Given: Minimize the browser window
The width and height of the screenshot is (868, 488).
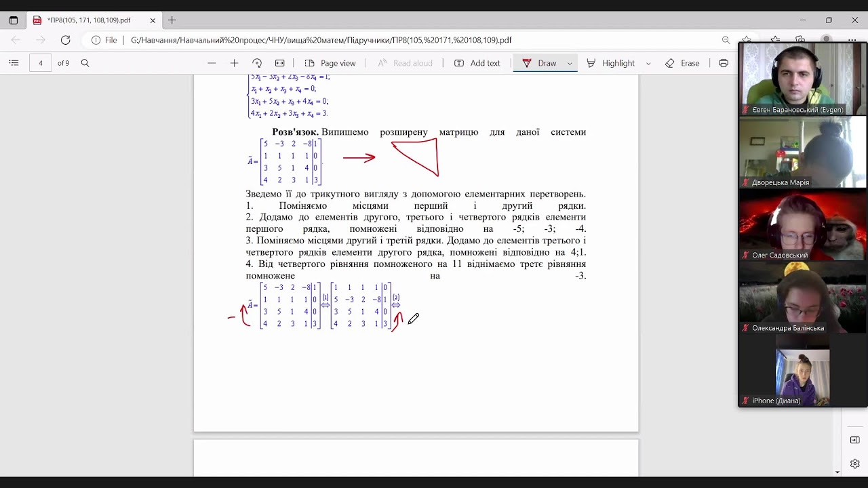Looking at the screenshot, I should click(x=803, y=20).
